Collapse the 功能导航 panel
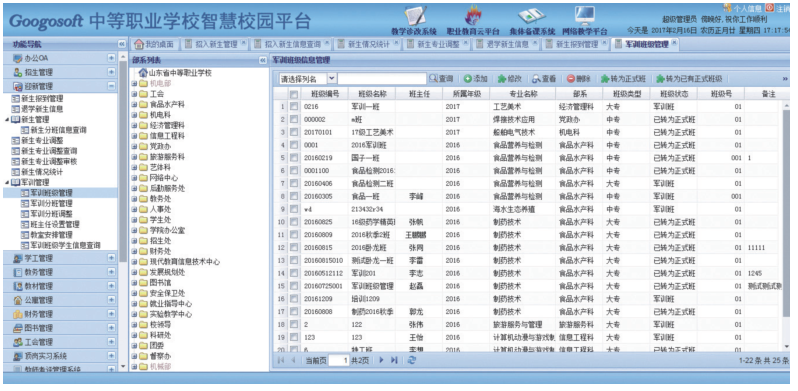This screenshot has width=798, height=391. tap(122, 45)
